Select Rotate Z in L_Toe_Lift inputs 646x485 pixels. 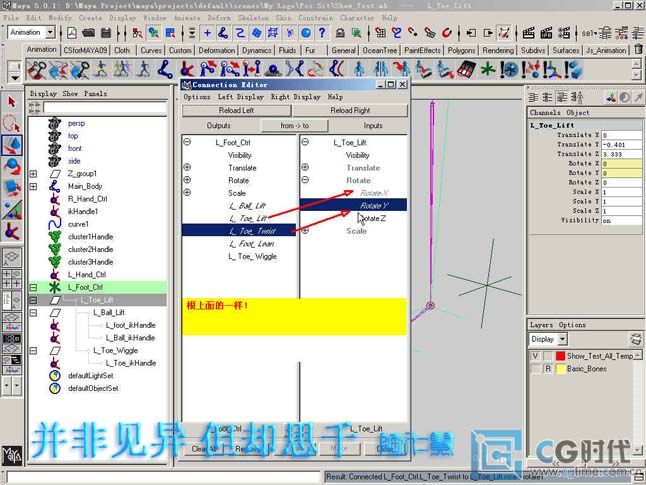pyautogui.click(x=374, y=218)
